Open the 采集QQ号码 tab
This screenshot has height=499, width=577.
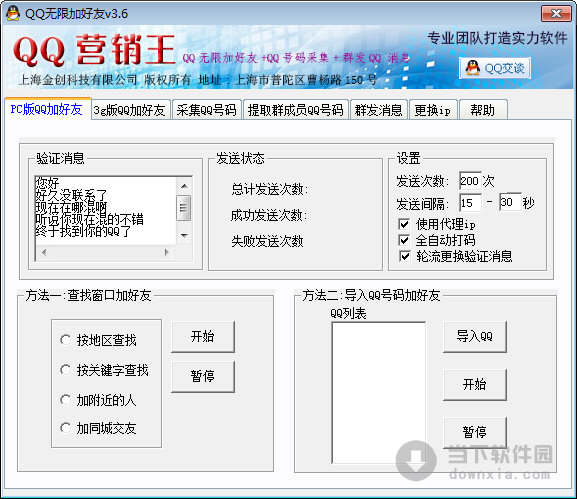206,110
